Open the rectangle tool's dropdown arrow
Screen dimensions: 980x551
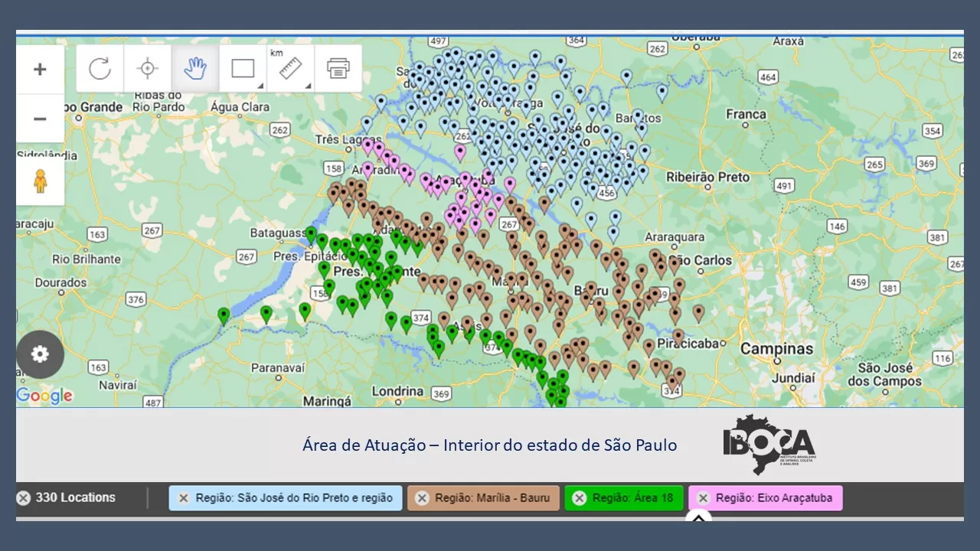click(261, 86)
